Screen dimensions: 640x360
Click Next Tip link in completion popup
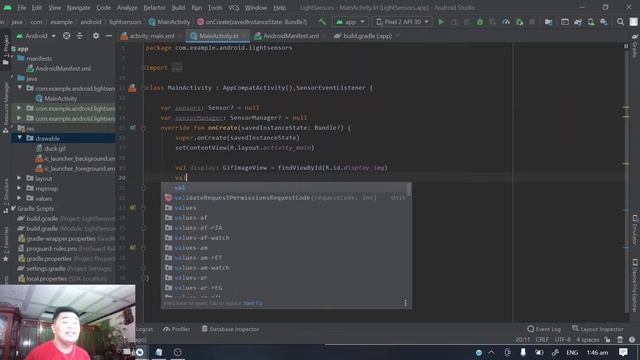click(253, 303)
